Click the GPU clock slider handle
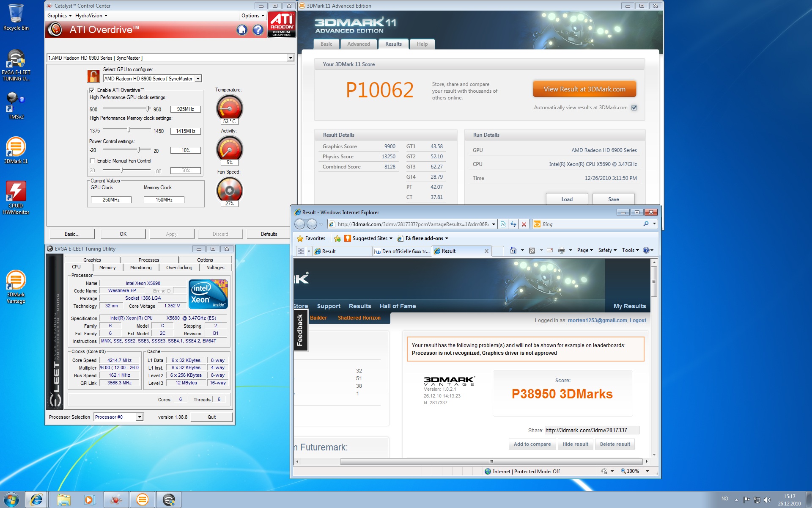Screen dimensions: 812x508 pyautogui.click(x=148, y=109)
